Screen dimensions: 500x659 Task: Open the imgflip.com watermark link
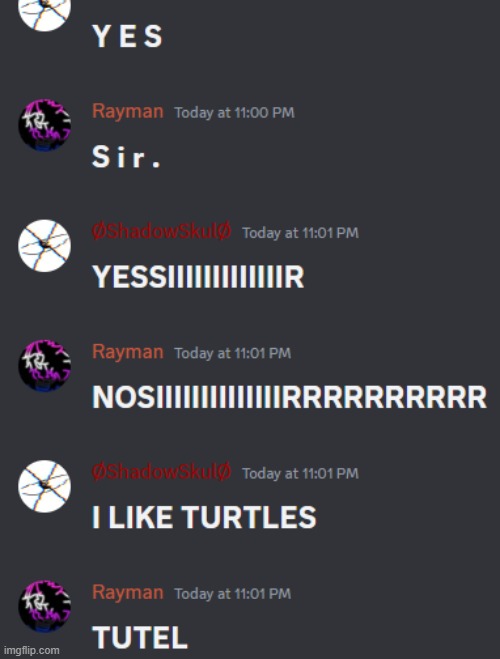point(31,650)
